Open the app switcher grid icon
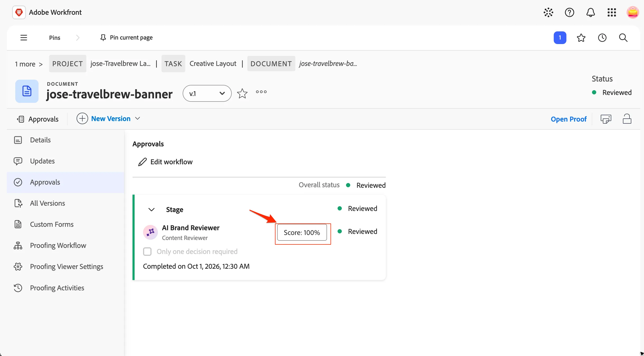 click(612, 12)
